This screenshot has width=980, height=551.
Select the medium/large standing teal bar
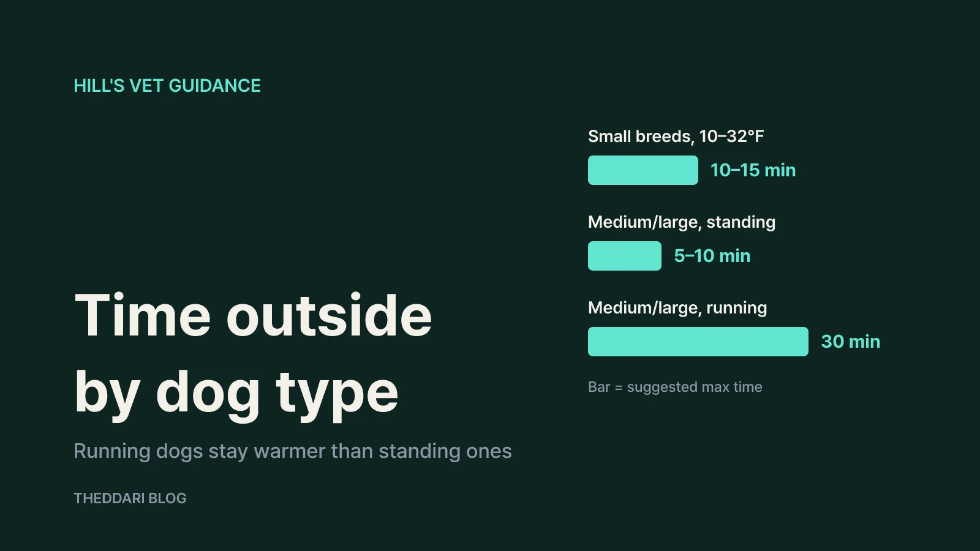click(625, 256)
